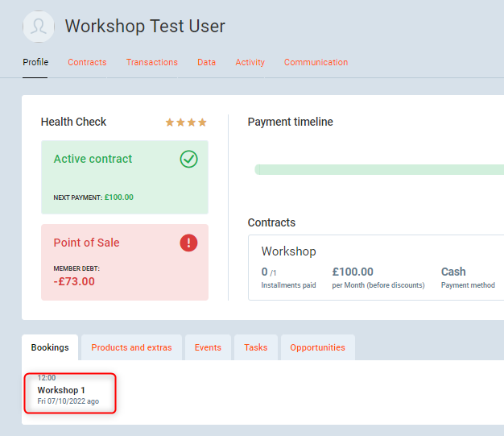The width and height of the screenshot is (504, 436).
Task: Open the Data tab
Action: (206, 62)
